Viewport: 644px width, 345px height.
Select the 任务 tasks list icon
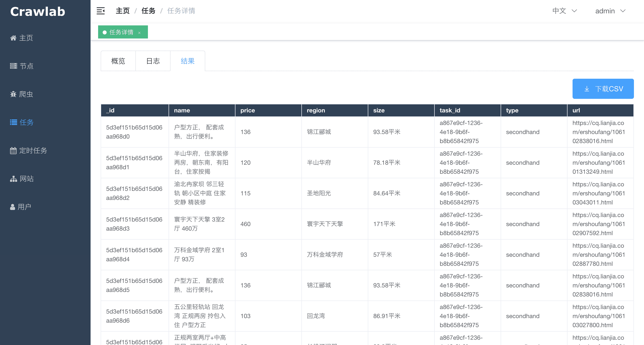13,122
